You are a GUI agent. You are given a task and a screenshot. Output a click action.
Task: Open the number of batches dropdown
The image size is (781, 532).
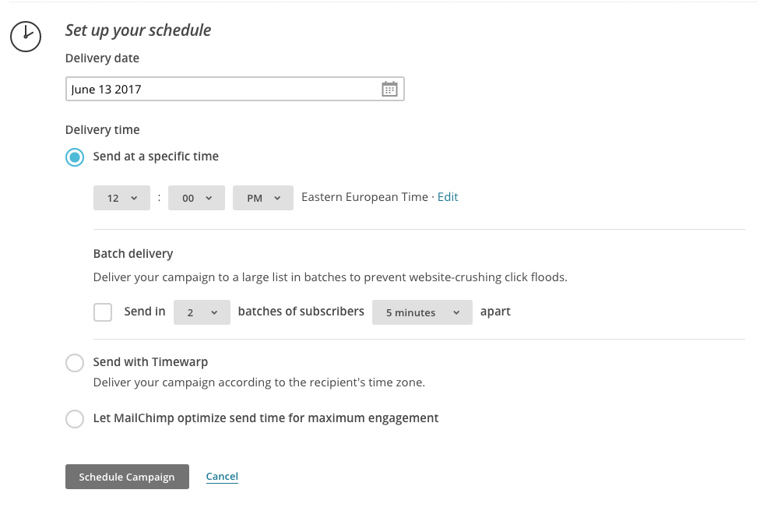coord(202,312)
